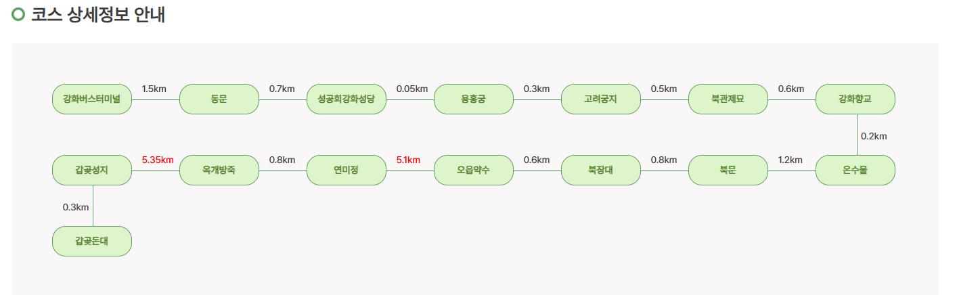Open the 북장대 stop
The width and height of the screenshot is (980, 295).
[x=601, y=170]
